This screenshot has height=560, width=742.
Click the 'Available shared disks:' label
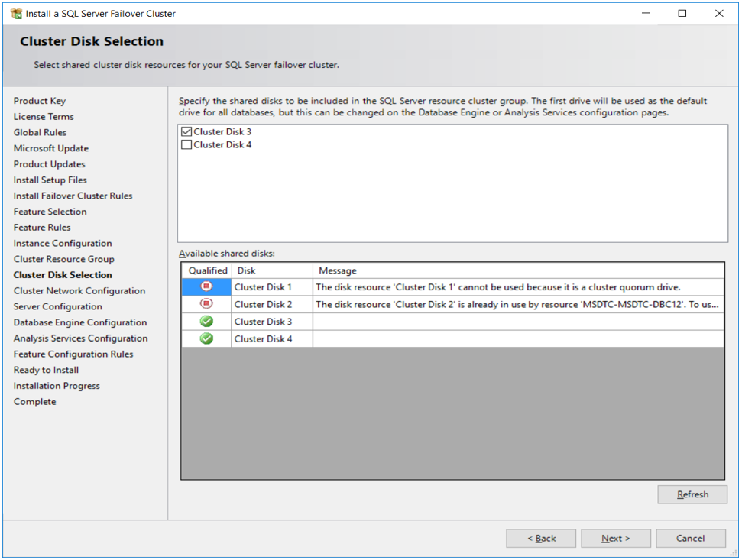click(x=227, y=254)
